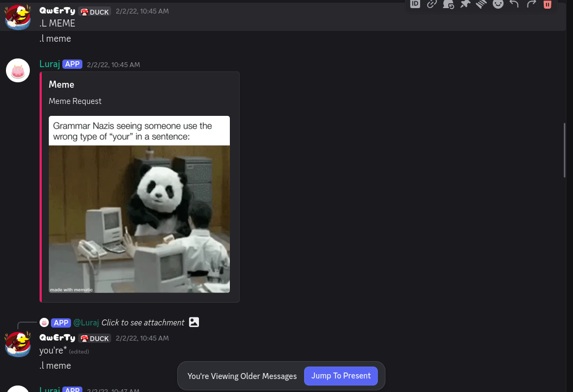Open Luraj bot avatar beside Meme embed
The width and height of the screenshot is (573, 392).
click(x=17, y=70)
